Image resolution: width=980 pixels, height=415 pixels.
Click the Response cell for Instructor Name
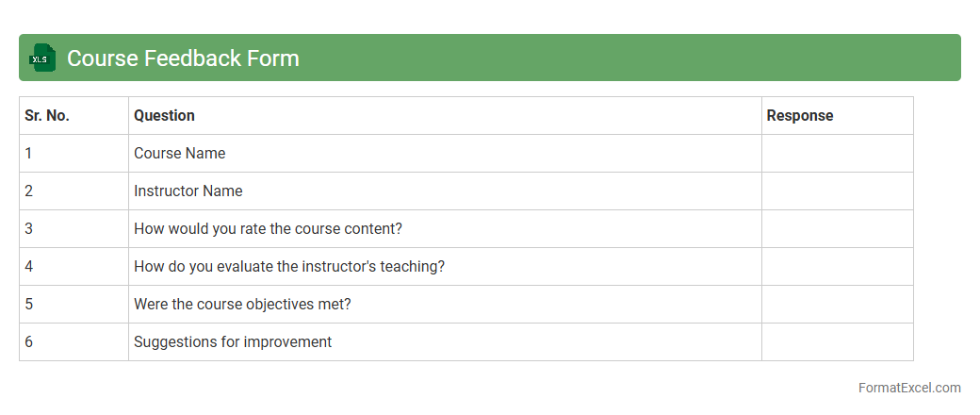point(837,191)
